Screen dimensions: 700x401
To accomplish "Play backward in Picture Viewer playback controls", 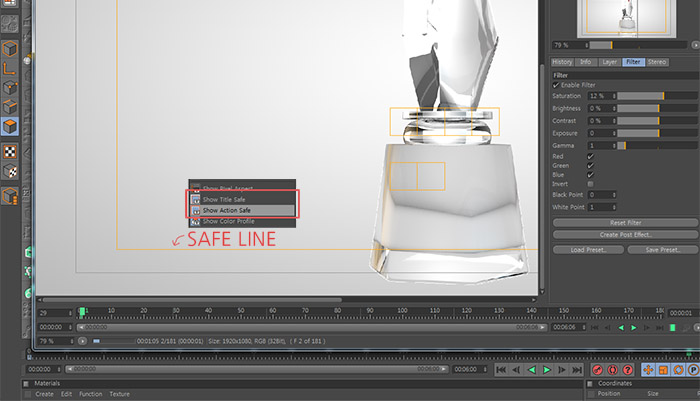I will pos(621,328).
